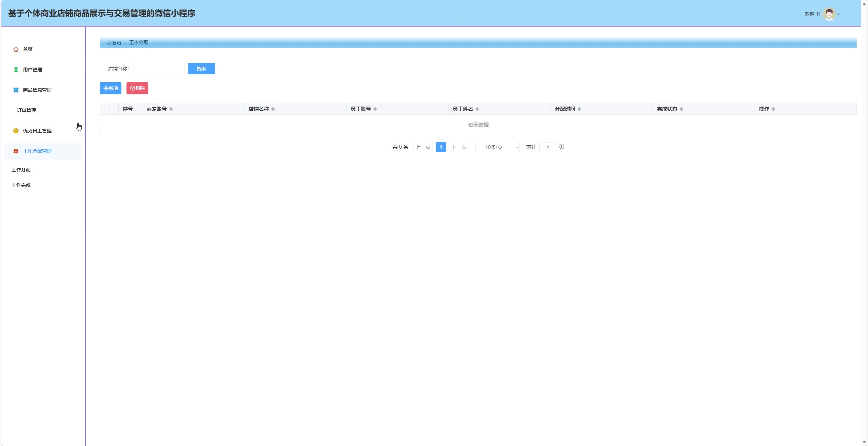Toggle the select-all checkbox in table header
Image resolution: width=868 pixels, height=446 pixels.
click(106, 109)
